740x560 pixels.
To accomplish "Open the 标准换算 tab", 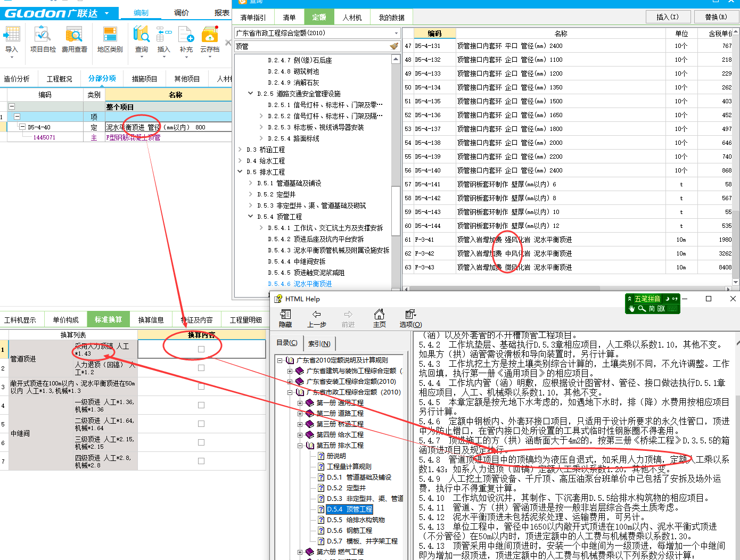I will (109, 319).
